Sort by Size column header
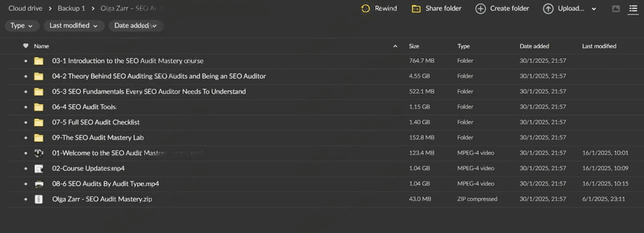 pyautogui.click(x=414, y=46)
